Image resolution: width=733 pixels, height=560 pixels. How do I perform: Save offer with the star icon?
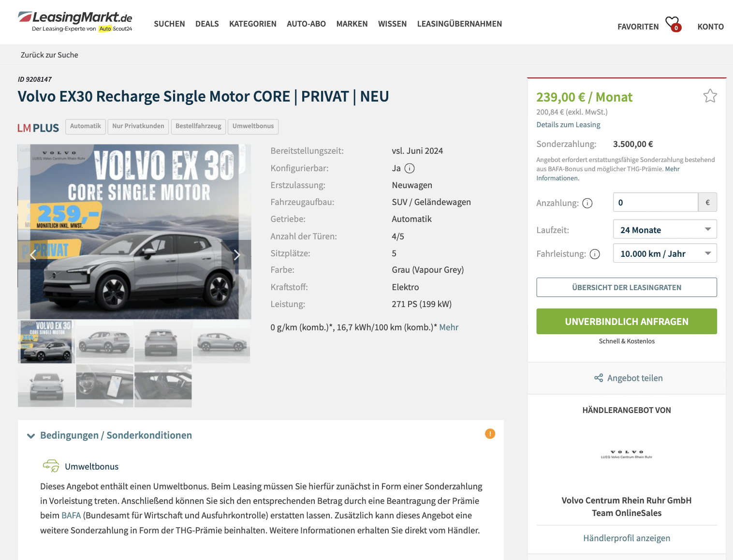[x=710, y=96]
